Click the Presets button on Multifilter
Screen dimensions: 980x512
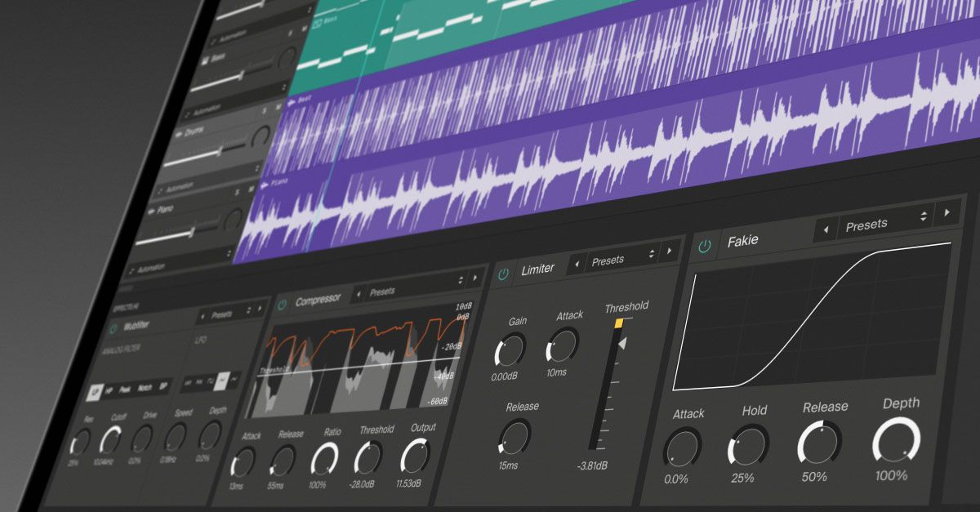[221, 314]
